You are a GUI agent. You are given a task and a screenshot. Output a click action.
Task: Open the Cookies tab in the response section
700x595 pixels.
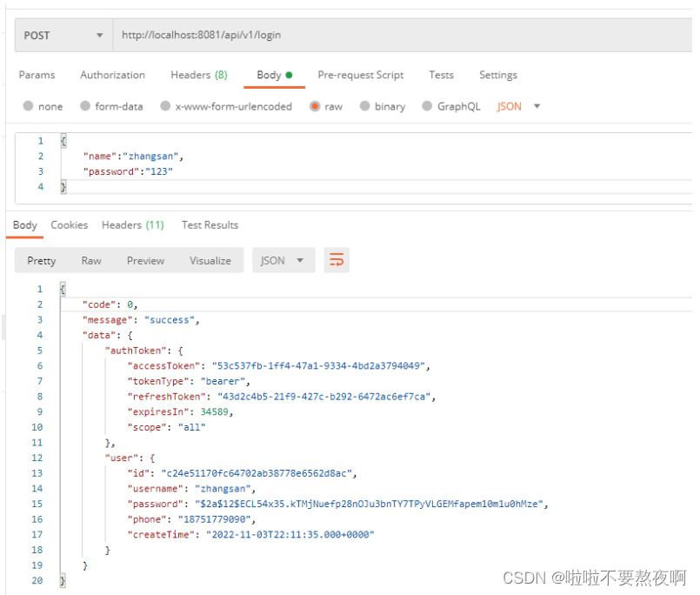[69, 224]
